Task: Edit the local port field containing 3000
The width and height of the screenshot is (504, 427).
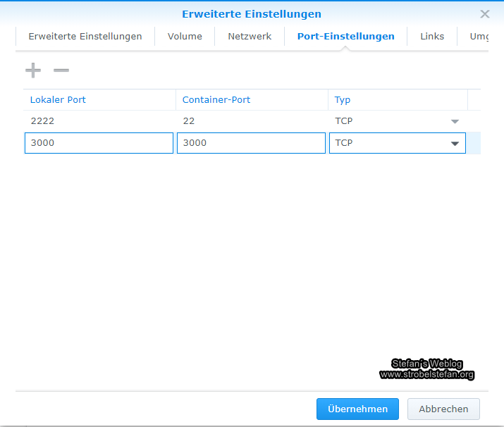Action: [x=99, y=143]
